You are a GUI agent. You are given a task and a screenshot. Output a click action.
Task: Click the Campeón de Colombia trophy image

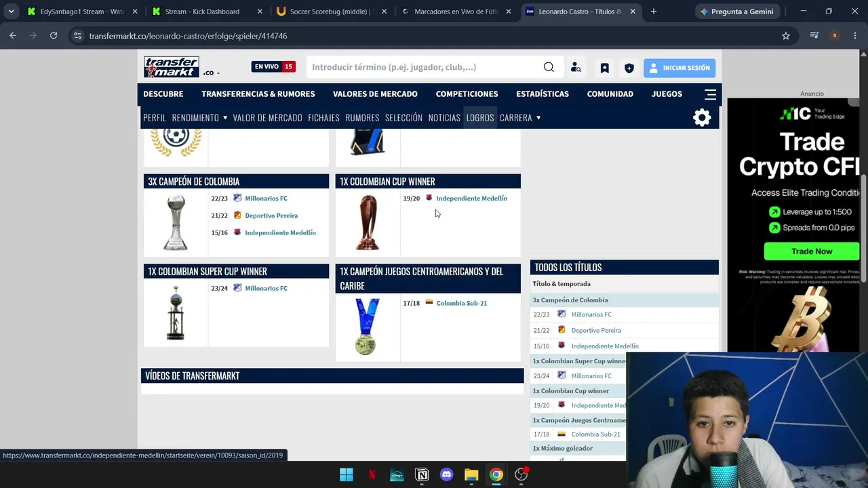176,222
